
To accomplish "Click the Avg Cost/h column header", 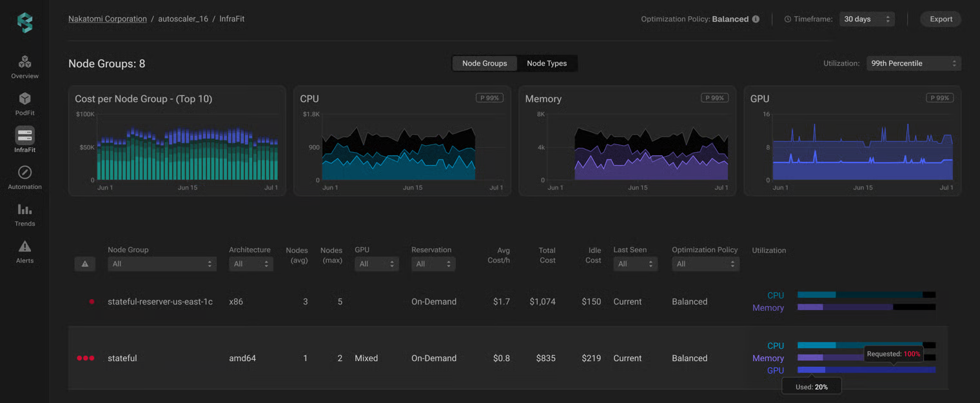I will tap(499, 255).
